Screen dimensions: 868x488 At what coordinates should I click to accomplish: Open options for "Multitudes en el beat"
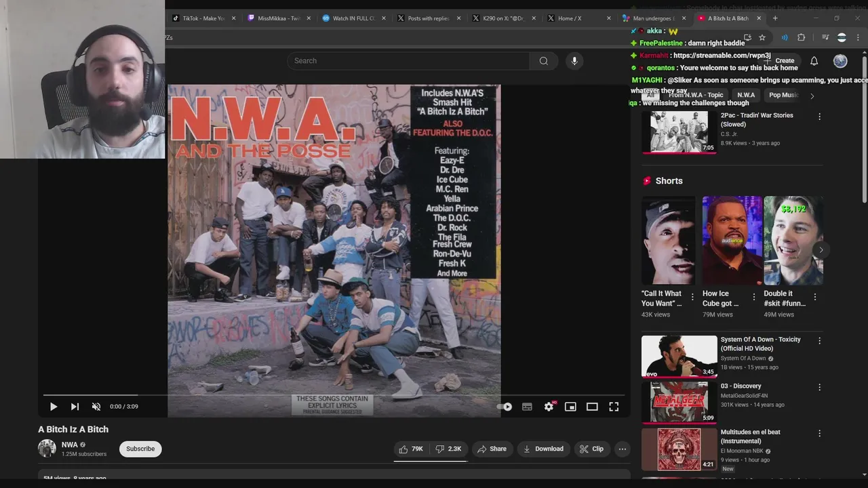(x=819, y=433)
